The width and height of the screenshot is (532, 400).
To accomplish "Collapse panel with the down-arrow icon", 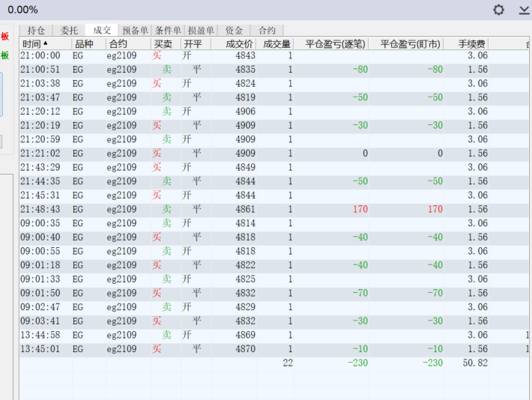I will pos(525,10).
